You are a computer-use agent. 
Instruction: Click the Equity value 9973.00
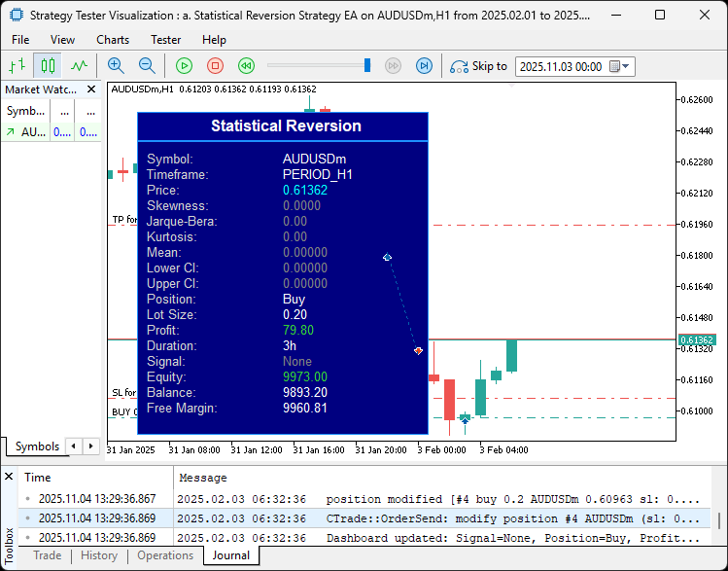pyautogui.click(x=305, y=376)
